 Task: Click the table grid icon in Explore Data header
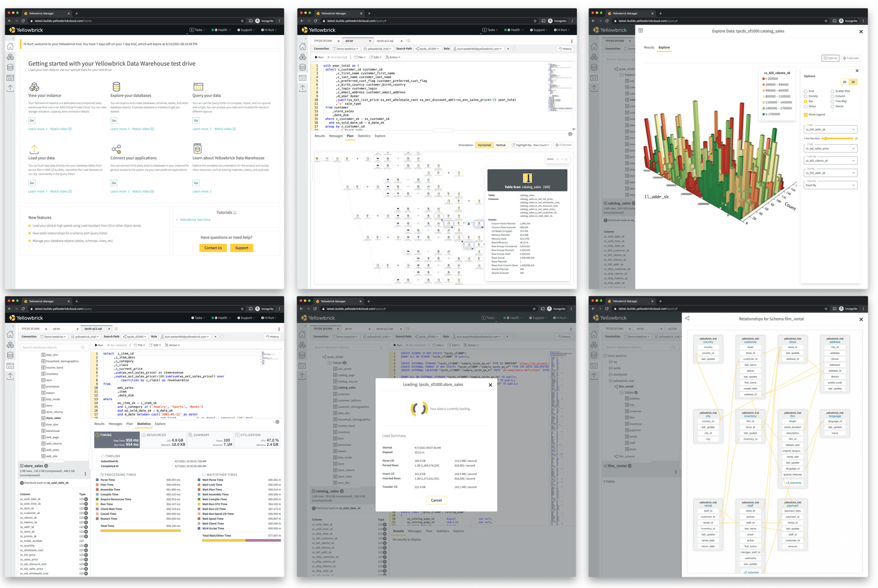(x=640, y=31)
